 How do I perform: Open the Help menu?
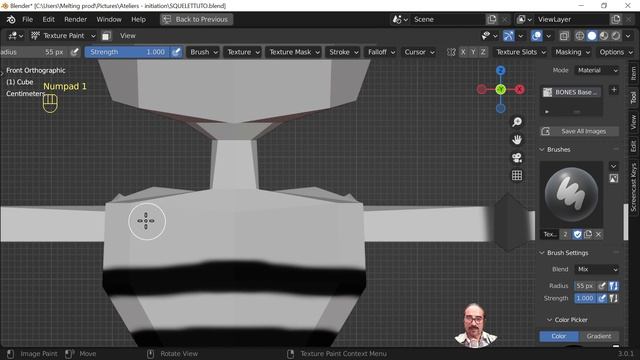(138, 19)
